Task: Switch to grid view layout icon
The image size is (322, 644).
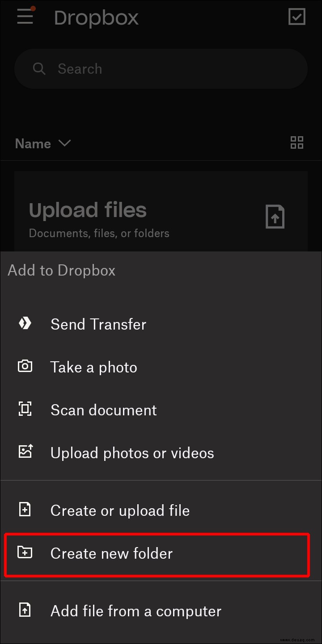Action: pos(297,143)
